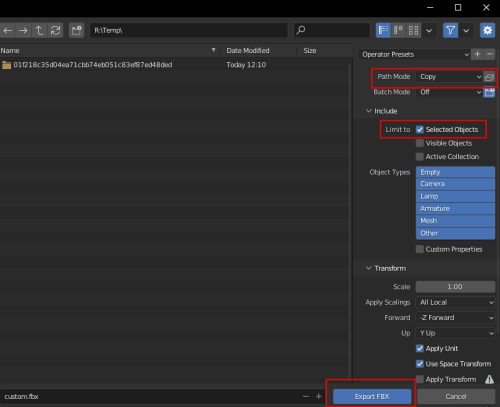Image resolution: width=500 pixels, height=407 pixels.
Task: Enable Visible Objects checkbox
Action: 420,143
